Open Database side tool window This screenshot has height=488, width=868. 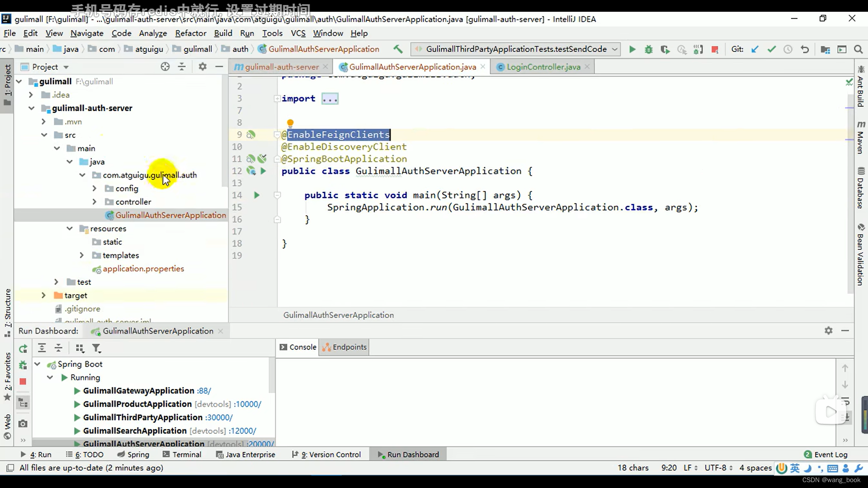pyautogui.click(x=861, y=188)
